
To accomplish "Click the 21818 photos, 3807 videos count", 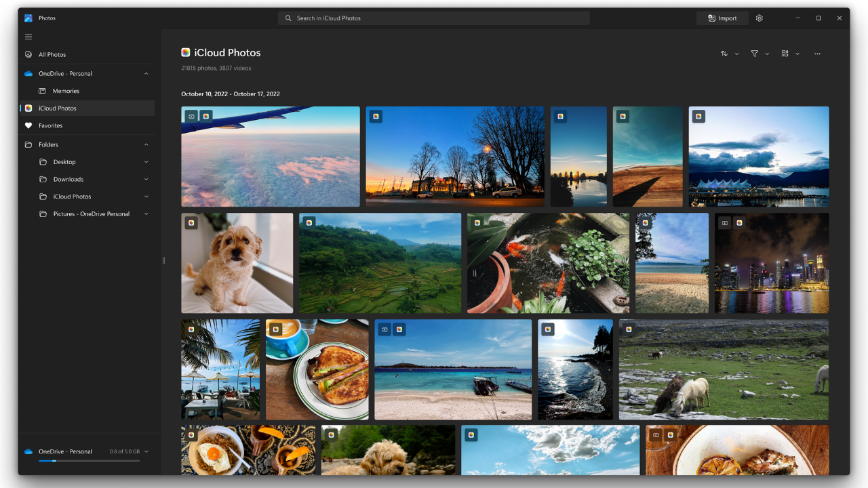I will click(x=216, y=68).
